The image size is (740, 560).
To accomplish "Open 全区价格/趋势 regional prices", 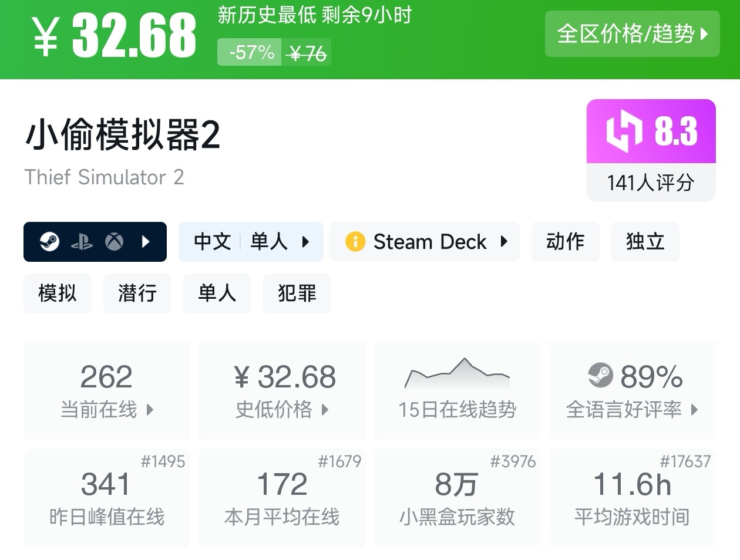I will point(632,34).
